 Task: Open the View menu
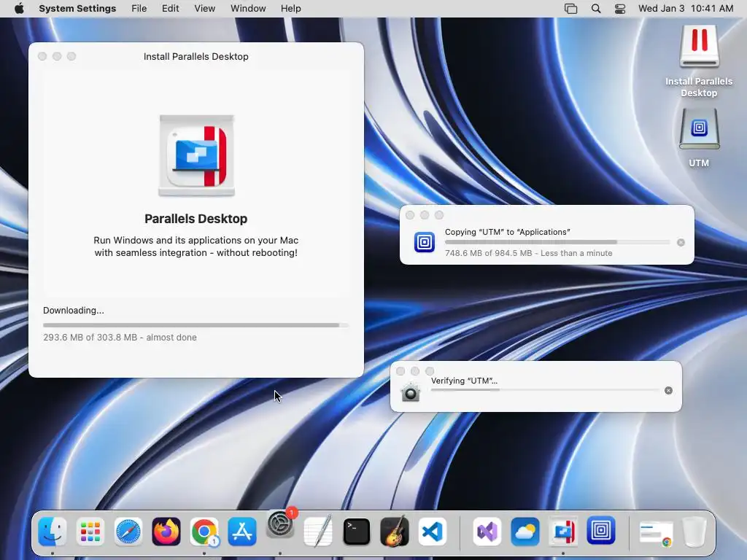point(205,9)
